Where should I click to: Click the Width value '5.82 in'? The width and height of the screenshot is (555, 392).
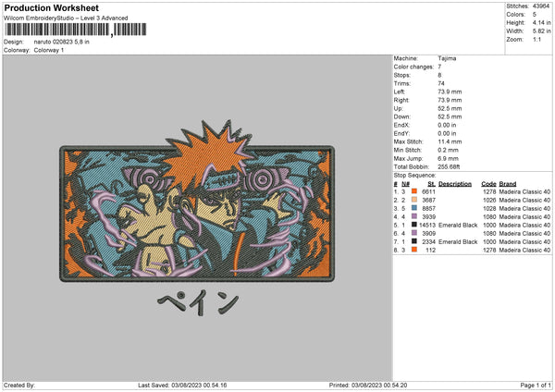541,31
